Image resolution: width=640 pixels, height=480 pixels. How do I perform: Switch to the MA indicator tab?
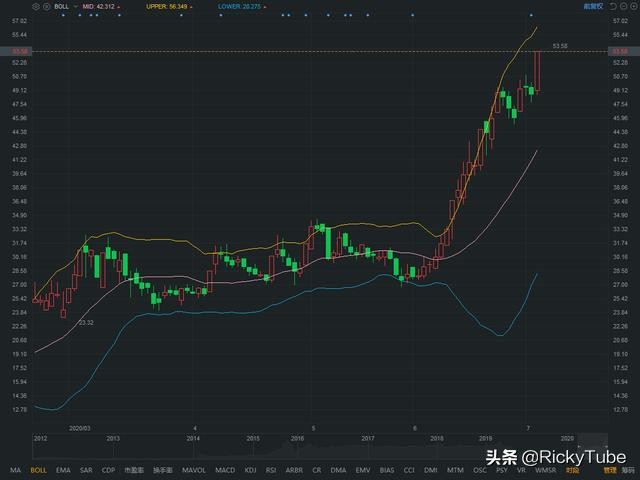(14, 469)
